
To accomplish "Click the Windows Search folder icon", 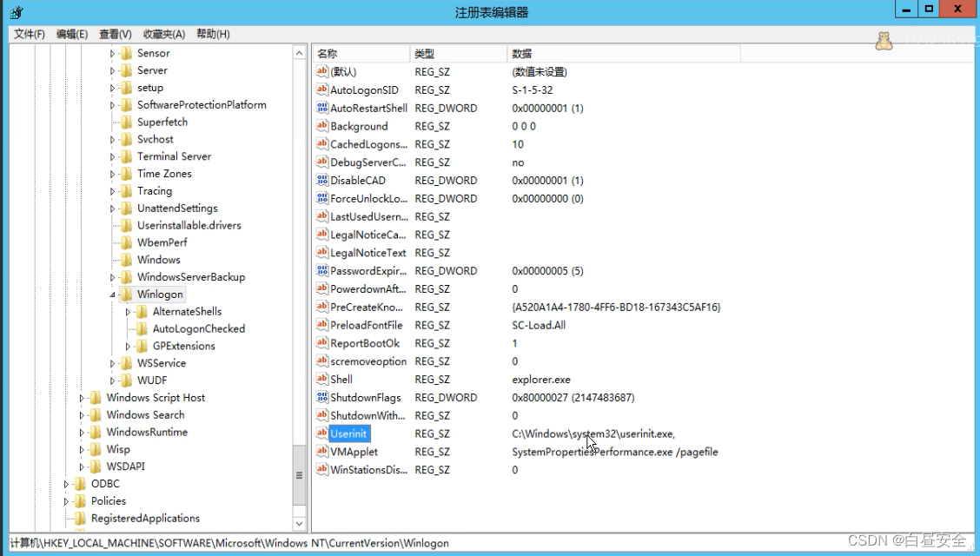I will [x=96, y=414].
